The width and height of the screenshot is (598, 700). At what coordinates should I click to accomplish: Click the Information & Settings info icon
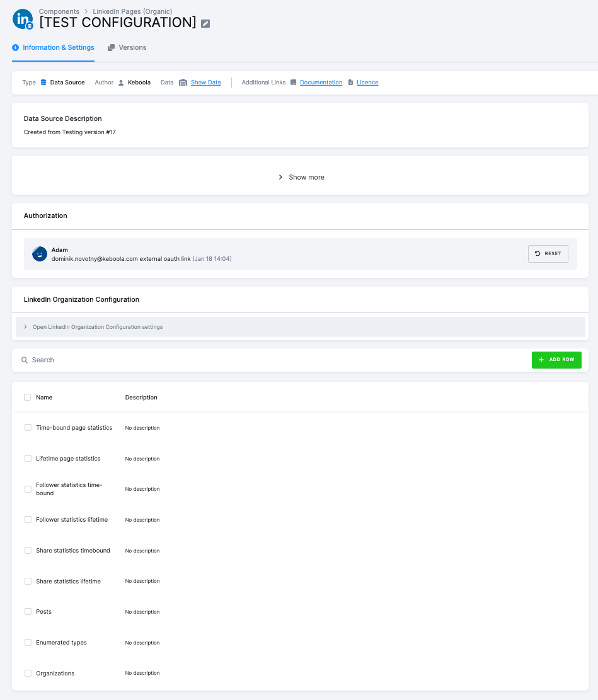coord(16,47)
